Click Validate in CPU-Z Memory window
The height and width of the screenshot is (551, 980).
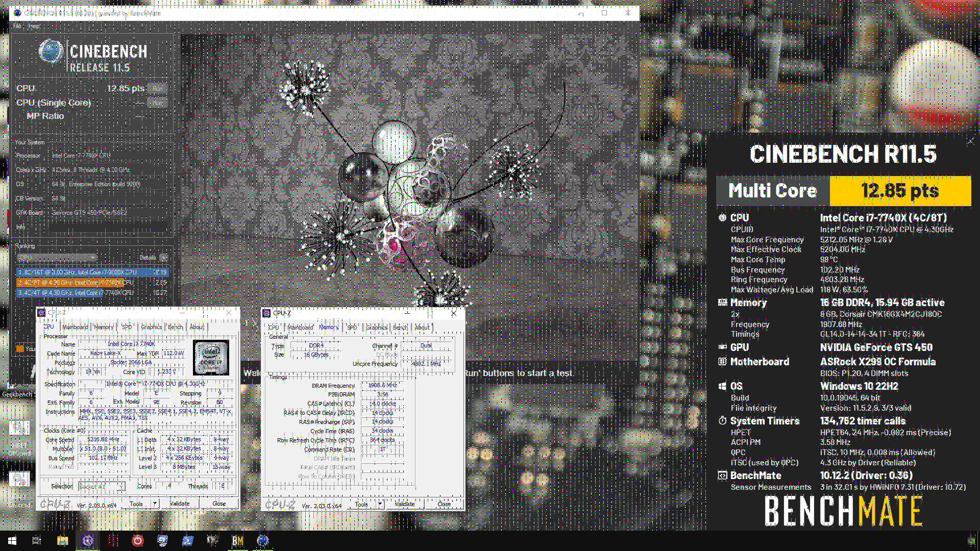point(405,504)
